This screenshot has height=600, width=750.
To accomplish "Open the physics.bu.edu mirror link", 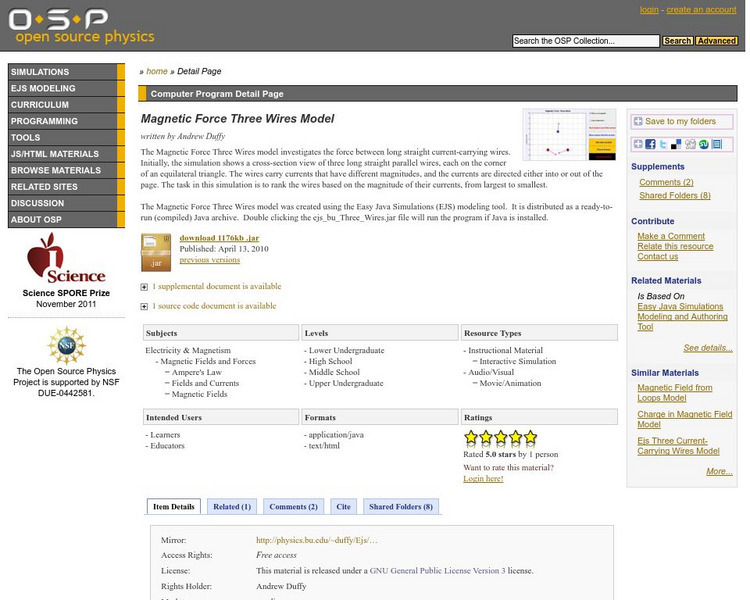I will [316, 540].
